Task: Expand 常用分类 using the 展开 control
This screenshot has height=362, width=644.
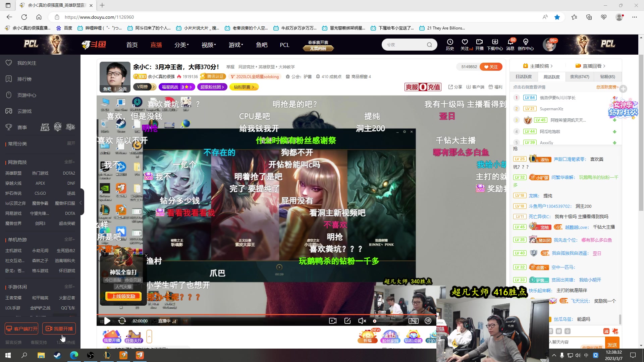Action: [71, 143]
